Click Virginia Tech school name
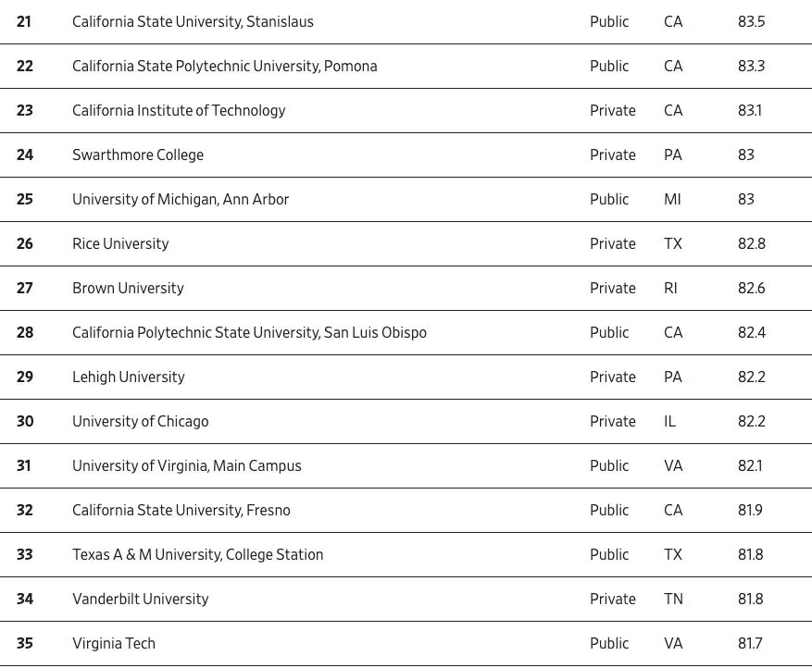 114,644
